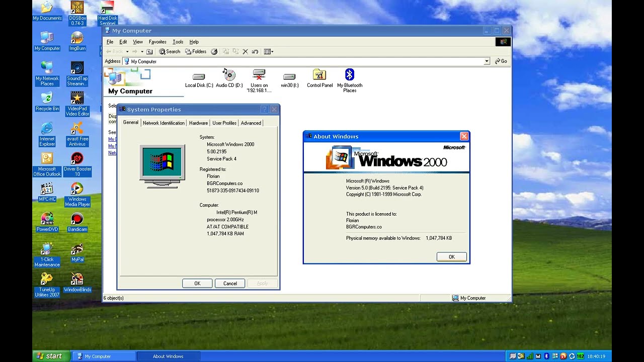Click green 102 temperature tray icon

coord(580,356)
